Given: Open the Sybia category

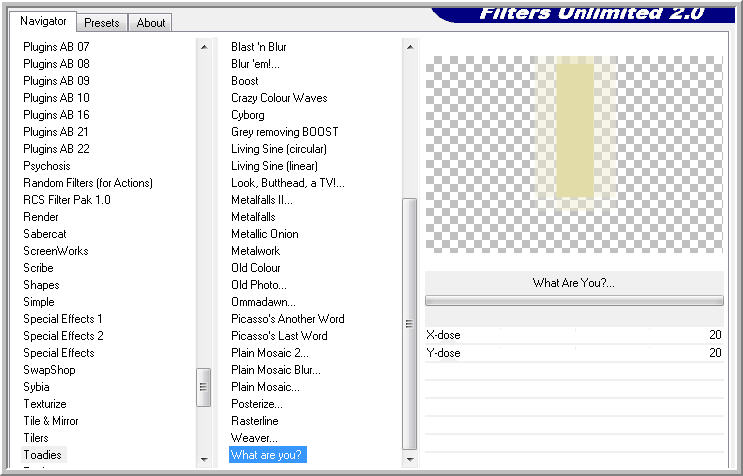Looking at the screenshot, I should [36, 387].
